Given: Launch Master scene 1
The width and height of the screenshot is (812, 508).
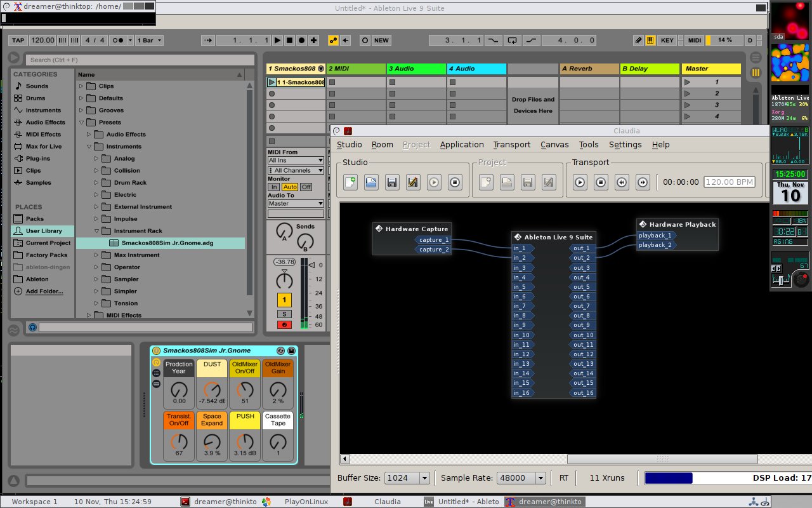Looking at the screenshot, I should pyautogui.click(x=688, y=82).
